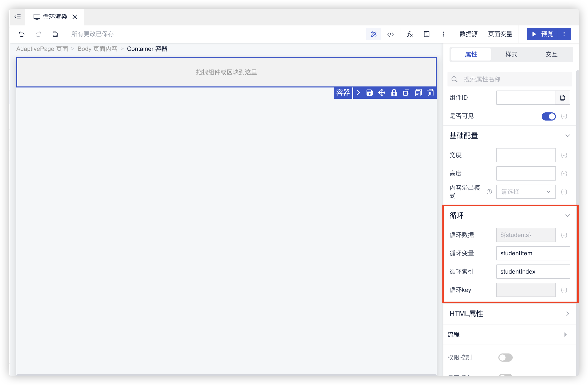Switch to the 交互 tab
Viewport: 588px width, 385px height.
tap(551, 54)
